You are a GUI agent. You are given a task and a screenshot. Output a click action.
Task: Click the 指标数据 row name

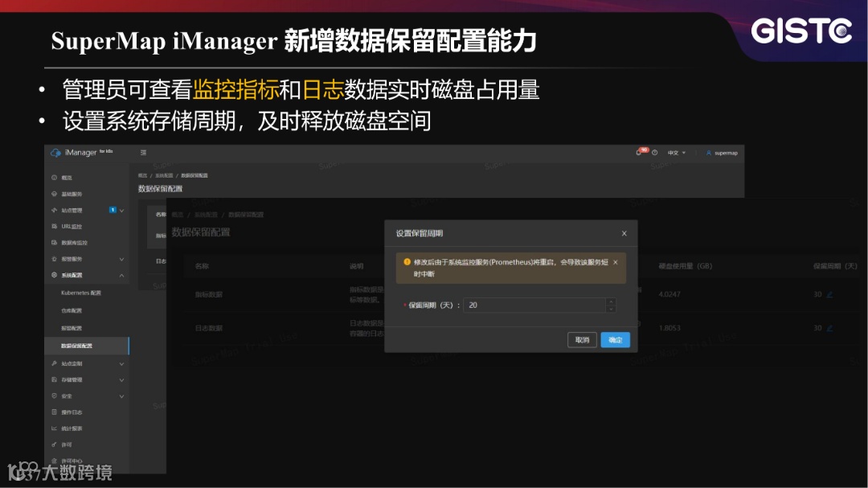pyautogui.click(x=209, y=295)
